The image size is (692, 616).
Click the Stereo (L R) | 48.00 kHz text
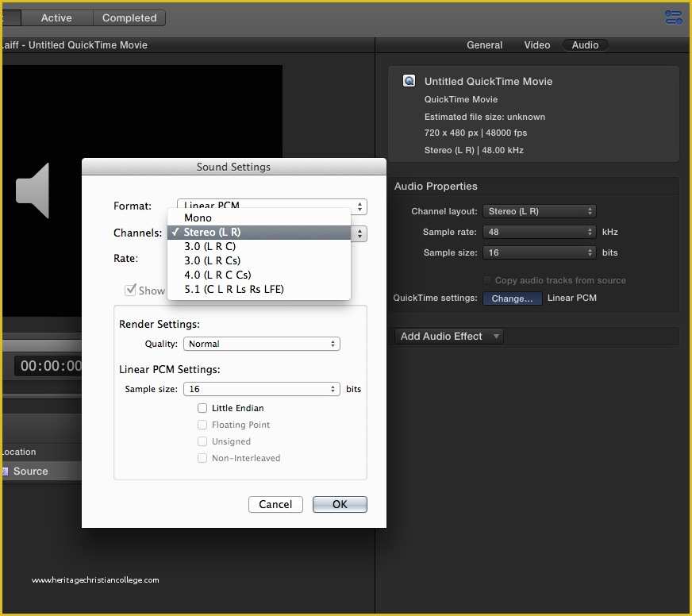tap(474, 150)
